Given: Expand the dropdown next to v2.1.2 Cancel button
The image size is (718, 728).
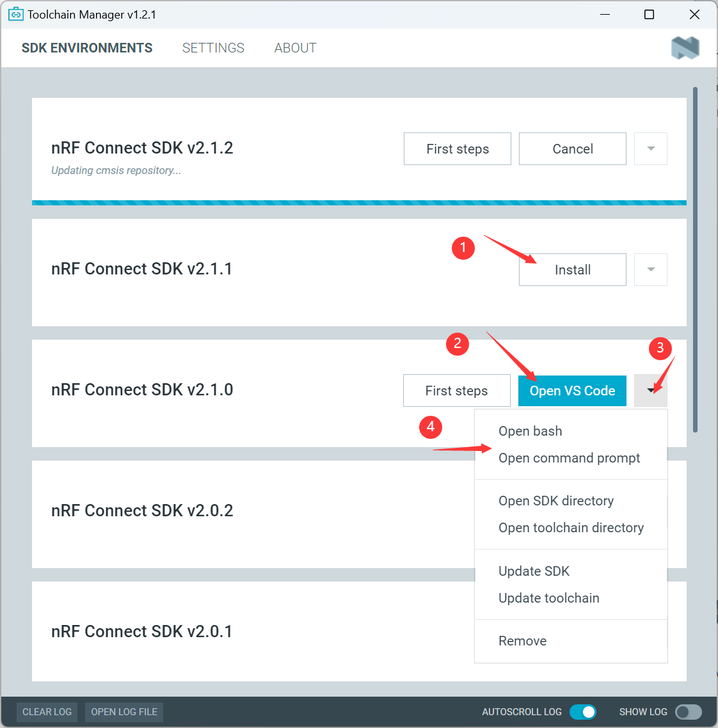Looking at the screenshot, I should pyautogui.click(x=650, y=148).
